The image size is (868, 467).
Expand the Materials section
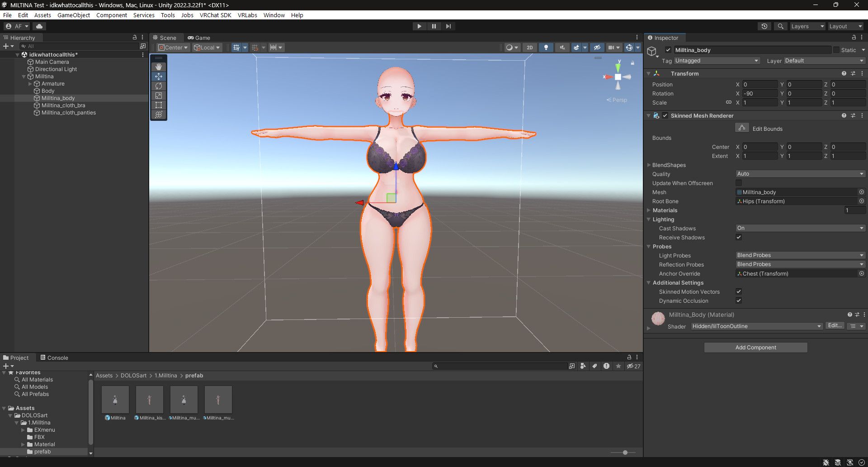(649, 210)
